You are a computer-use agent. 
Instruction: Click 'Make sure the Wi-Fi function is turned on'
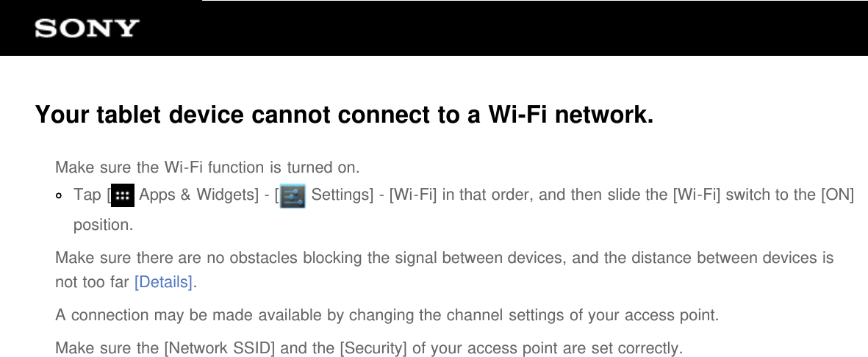pos(207,167)
